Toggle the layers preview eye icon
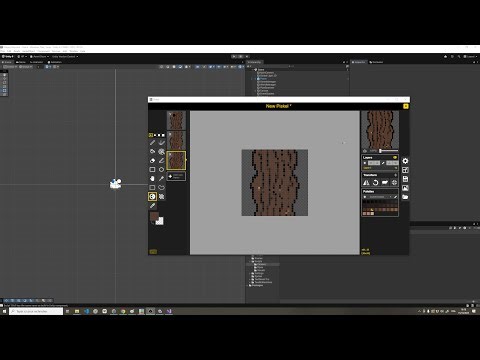The width and height of the screenshot is (480, 360). [395, 158]
